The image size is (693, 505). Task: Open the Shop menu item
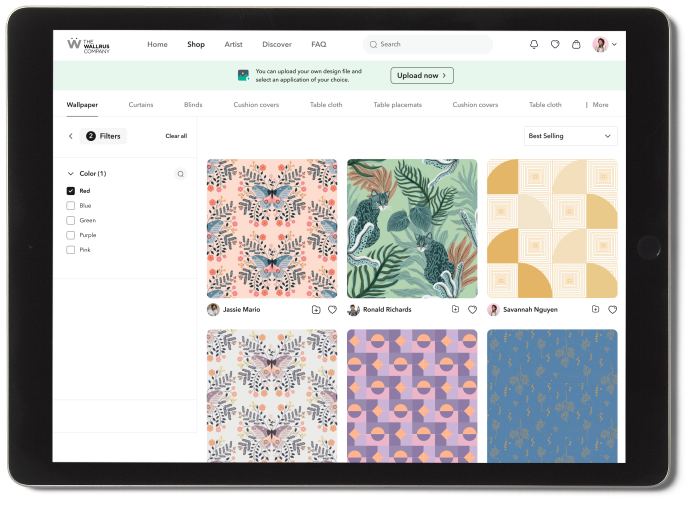pyautogui.click(x=196, y=44)
